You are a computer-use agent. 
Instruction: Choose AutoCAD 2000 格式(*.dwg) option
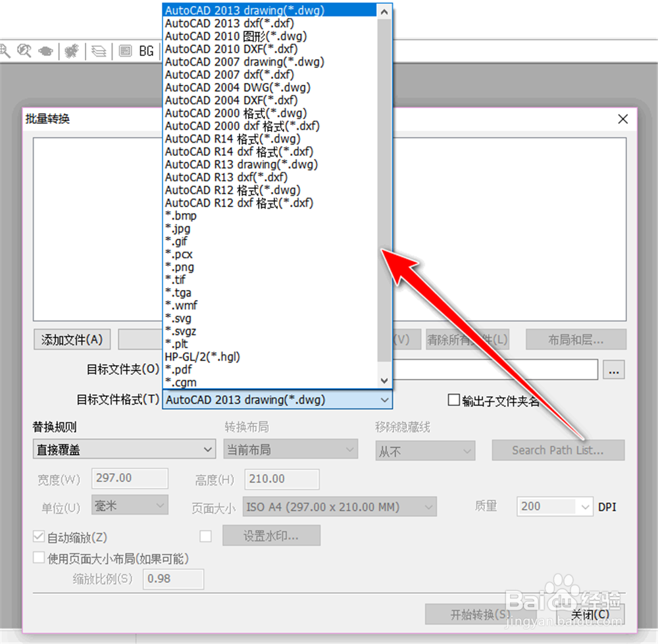(269, 113)
